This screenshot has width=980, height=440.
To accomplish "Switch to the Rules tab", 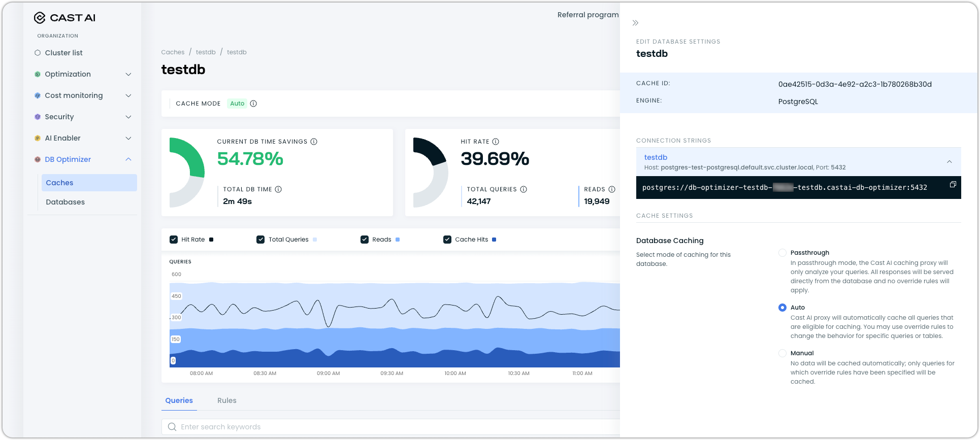I will point(227,400).
